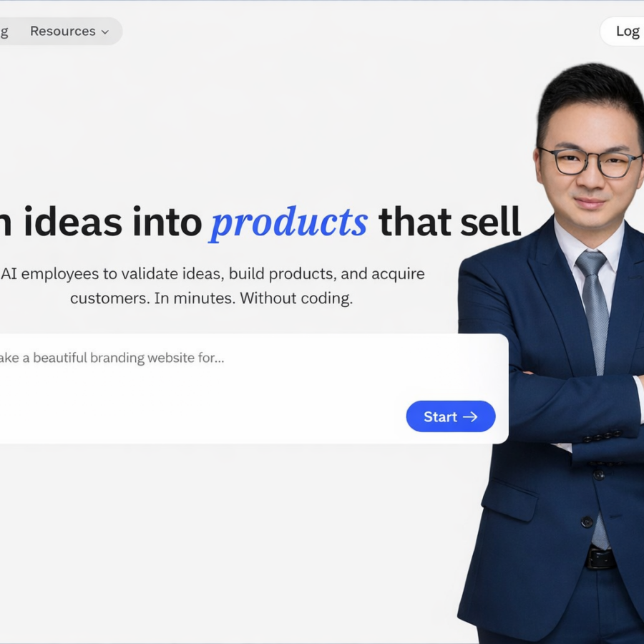644x644 pixels.
Task: Click the blue italic word "products"
Action: [x=289, y=223]
